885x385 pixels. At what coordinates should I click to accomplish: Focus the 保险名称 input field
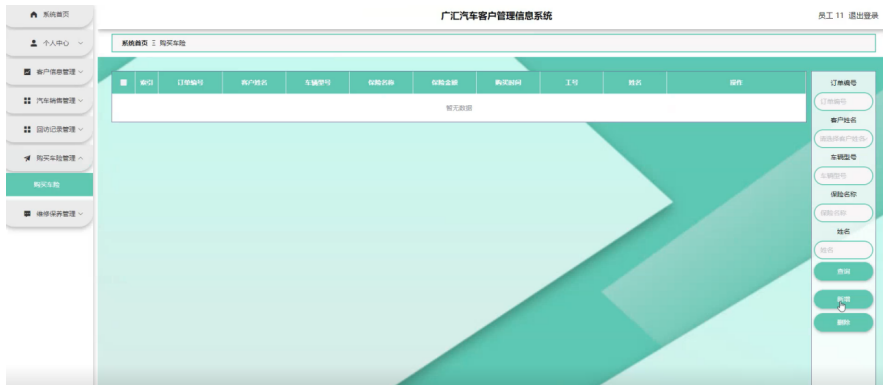tap(843, 213)
